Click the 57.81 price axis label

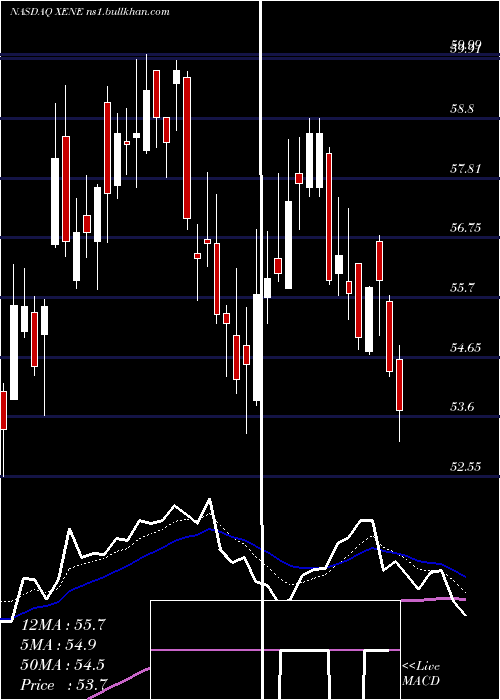click(x=465, y=169)
